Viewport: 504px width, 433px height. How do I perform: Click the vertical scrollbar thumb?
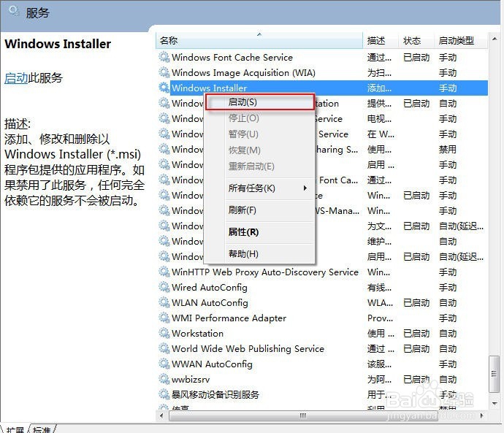point(494,374)
